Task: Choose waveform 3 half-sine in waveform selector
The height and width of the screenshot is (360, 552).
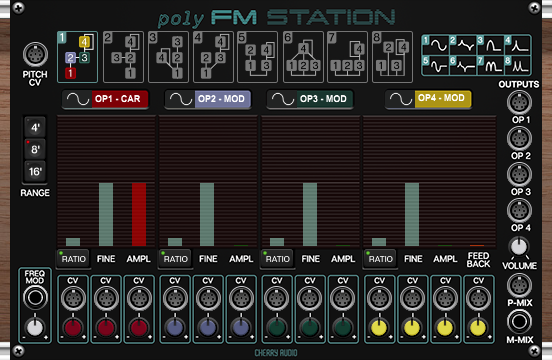Action: point(490,45)
